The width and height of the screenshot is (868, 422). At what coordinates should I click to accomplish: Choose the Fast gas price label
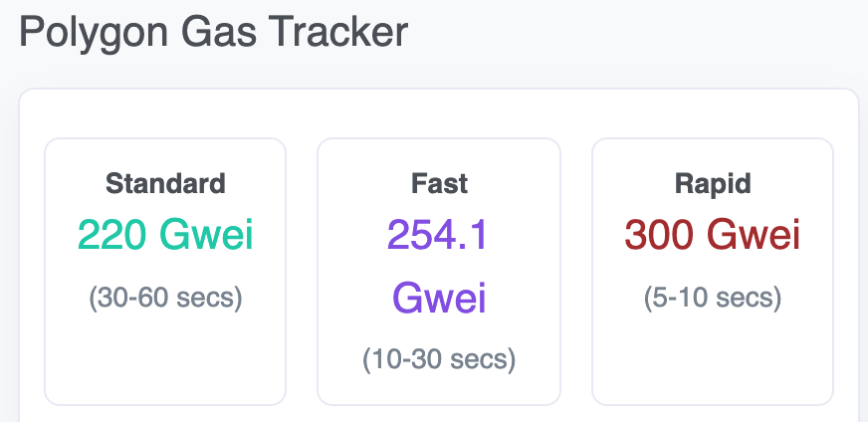[440, 184]
